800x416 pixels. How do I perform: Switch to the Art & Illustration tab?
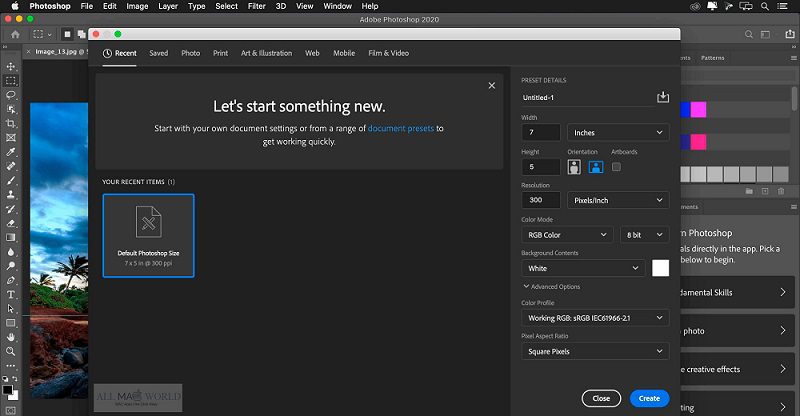(x=266, y=53)
